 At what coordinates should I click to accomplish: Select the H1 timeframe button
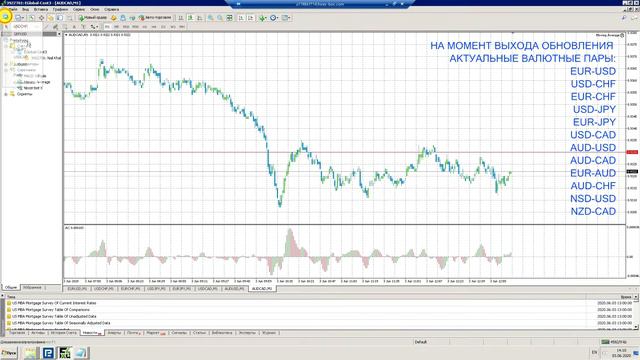[144, 27]
